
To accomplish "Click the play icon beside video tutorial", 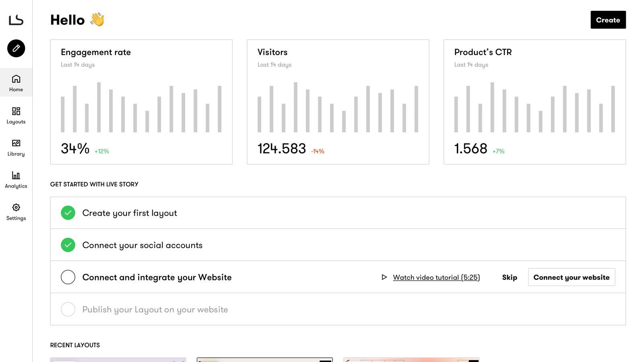I will (384, 277).
